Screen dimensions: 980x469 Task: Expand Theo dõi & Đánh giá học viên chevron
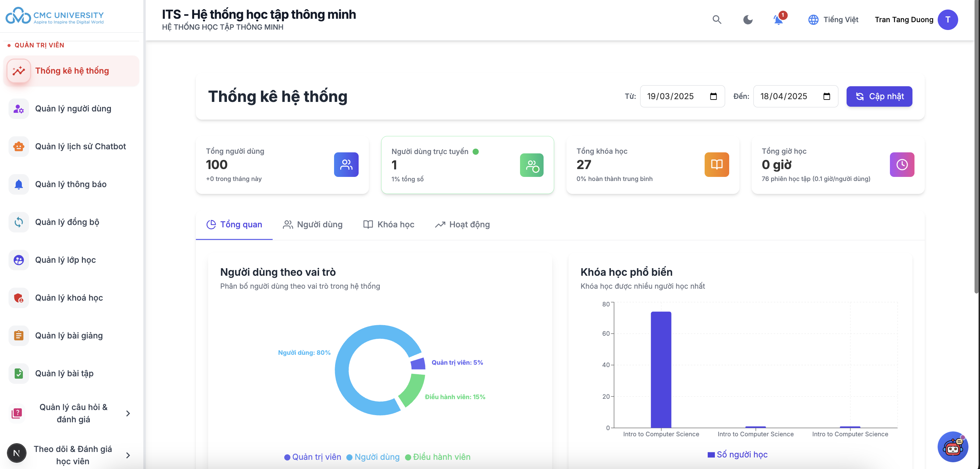[128, 455]
